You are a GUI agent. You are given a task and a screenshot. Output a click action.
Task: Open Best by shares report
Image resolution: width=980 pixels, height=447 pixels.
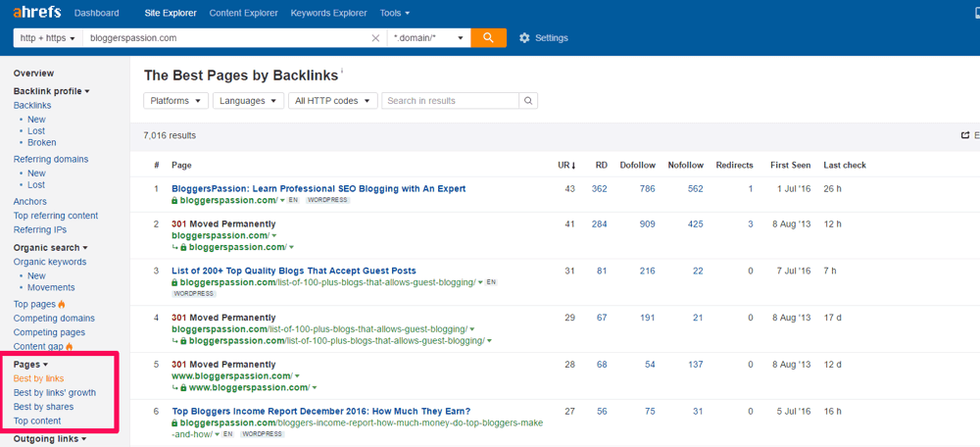[43, 407]
